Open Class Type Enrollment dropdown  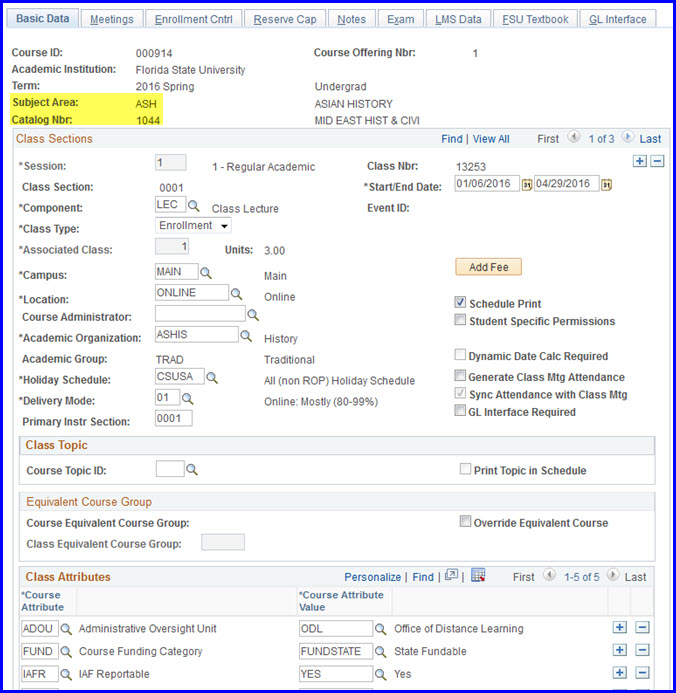pos(193,225)
